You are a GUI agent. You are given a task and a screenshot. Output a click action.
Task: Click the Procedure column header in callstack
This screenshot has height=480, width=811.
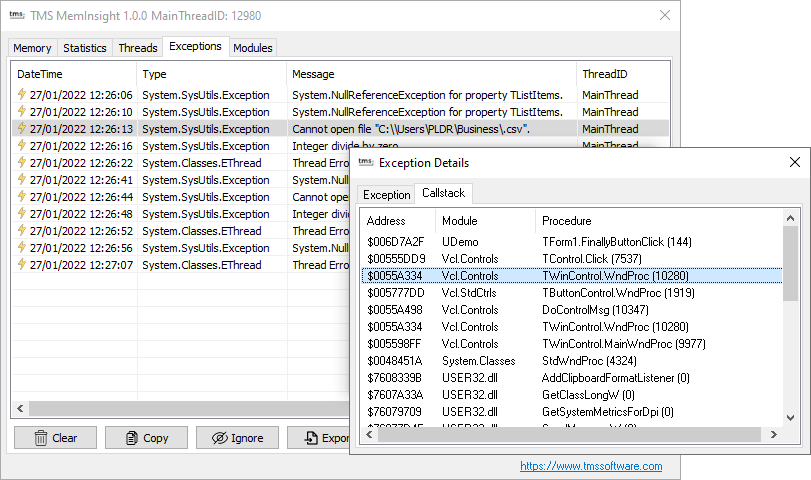[566, 221]
